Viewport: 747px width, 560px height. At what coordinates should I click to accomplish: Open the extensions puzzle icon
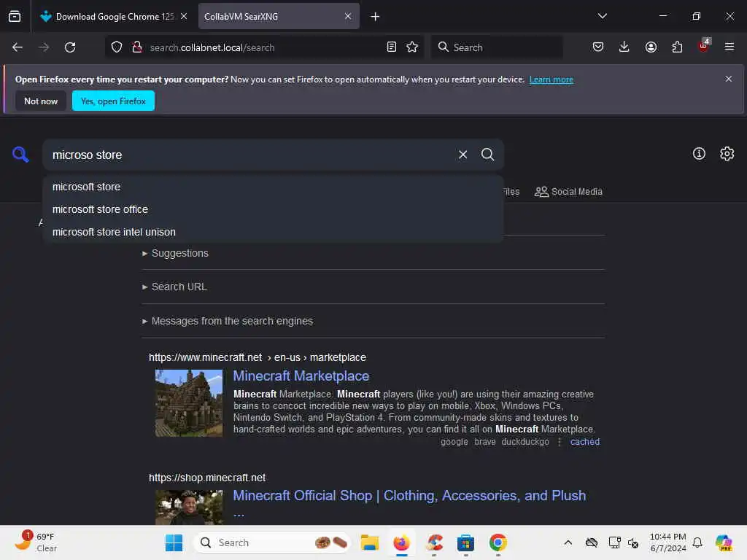[x=677, y=47]
